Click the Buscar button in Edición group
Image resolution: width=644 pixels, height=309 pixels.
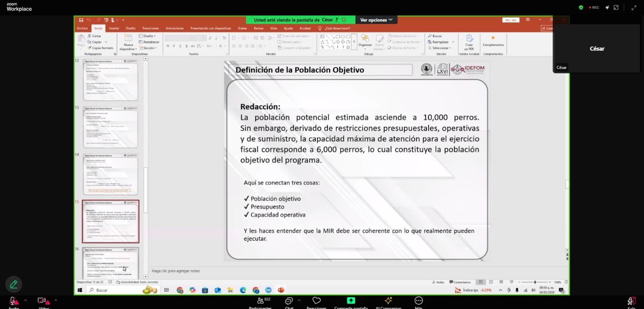(435, 36)
